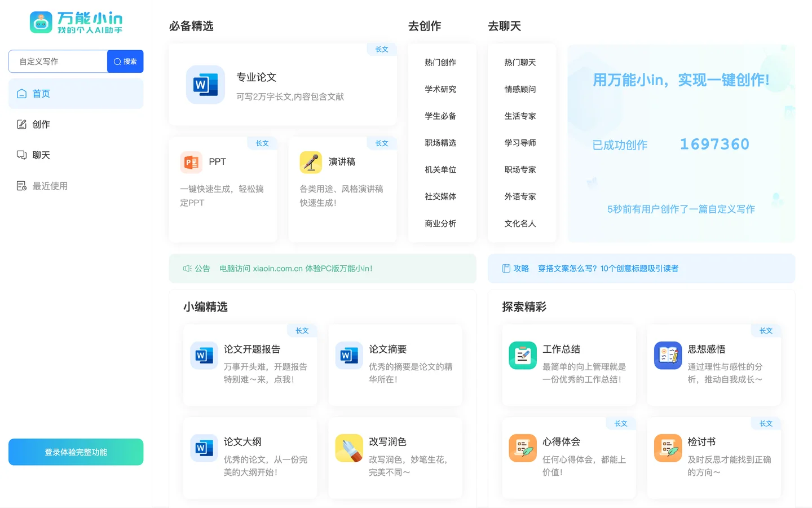Click the 1697360 created count
This screenshot has height=508, width=812.
click(x=714, y=144)
